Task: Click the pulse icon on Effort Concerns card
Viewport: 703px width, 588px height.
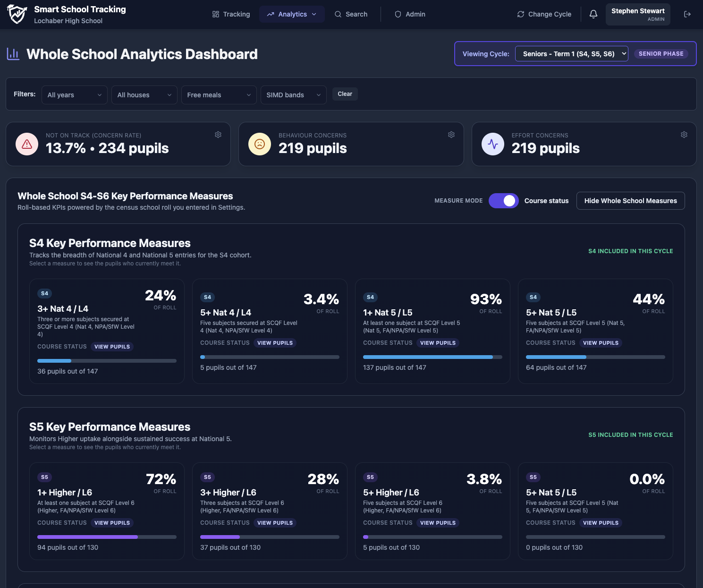Action: click(492, 144)
